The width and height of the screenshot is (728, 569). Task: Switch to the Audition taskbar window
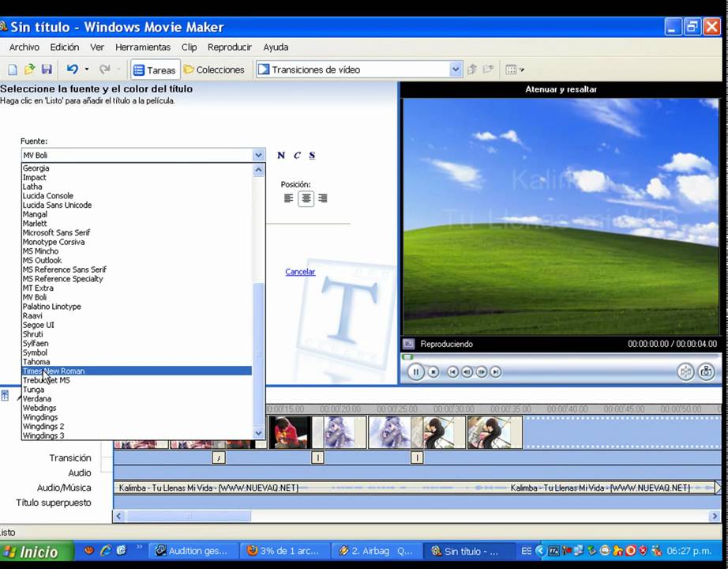[193, 552]
